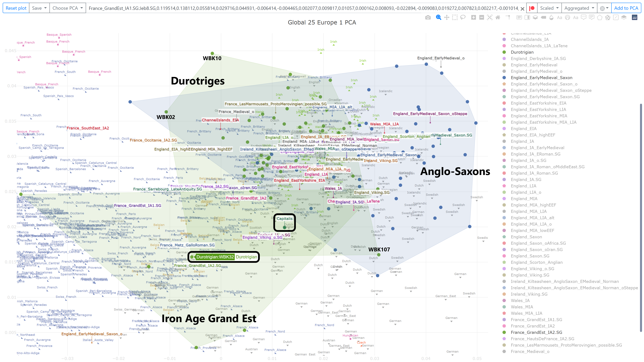
Task: Toggle Durotrigian legend entry visibility
Action: click(522, 52)
